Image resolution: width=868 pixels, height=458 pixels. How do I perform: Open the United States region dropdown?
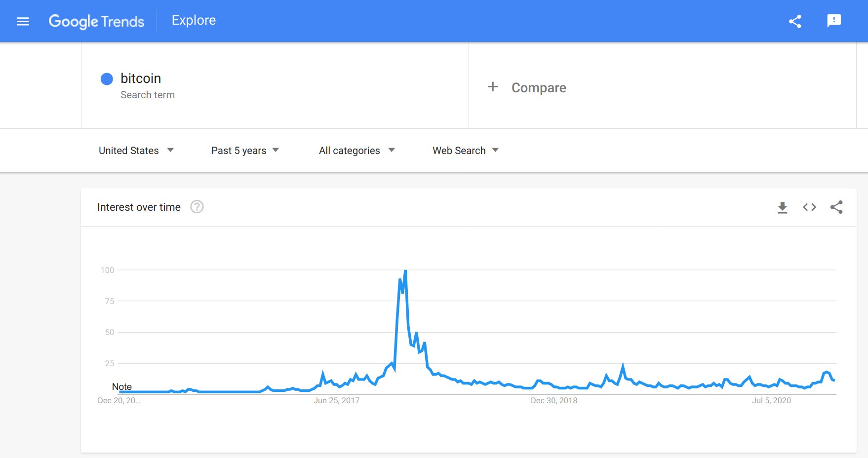136,151
